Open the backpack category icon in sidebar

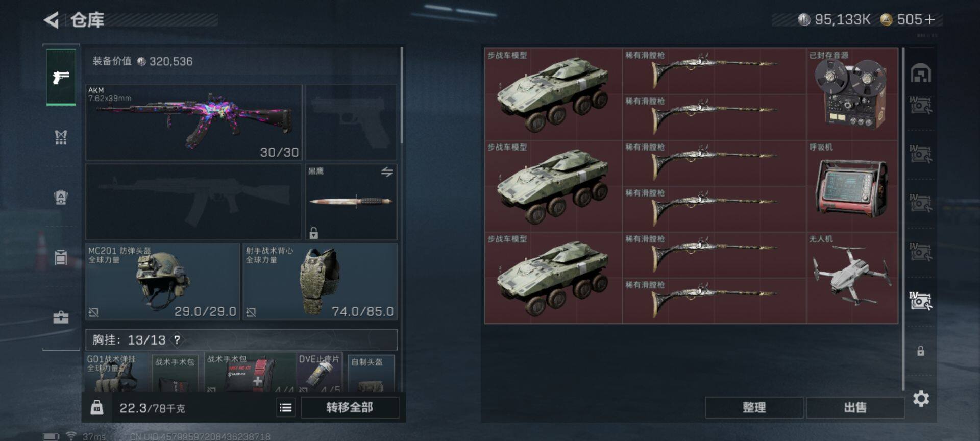pos(61,197)
